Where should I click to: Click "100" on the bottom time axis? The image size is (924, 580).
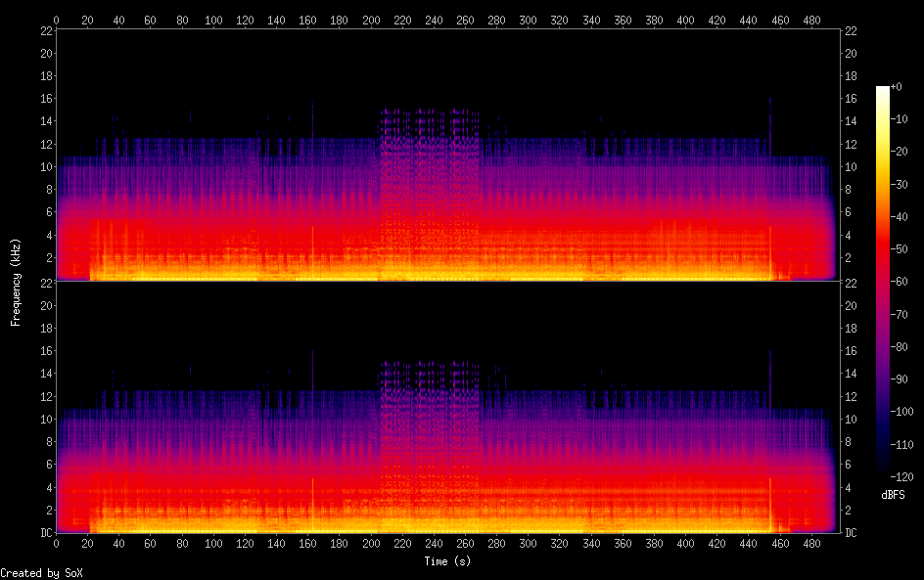click(x=213, y=544)
